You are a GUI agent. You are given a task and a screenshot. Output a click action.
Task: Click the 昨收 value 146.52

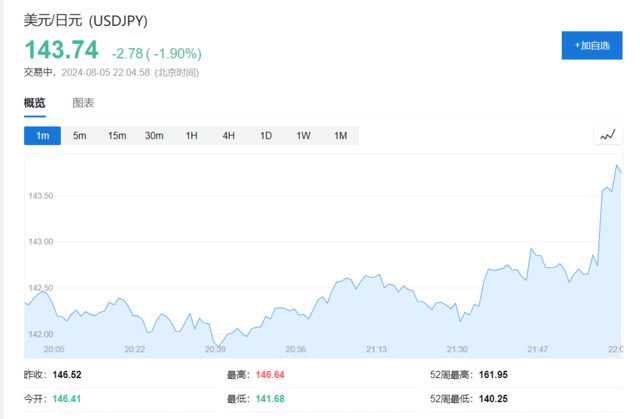tap(67, 375)
